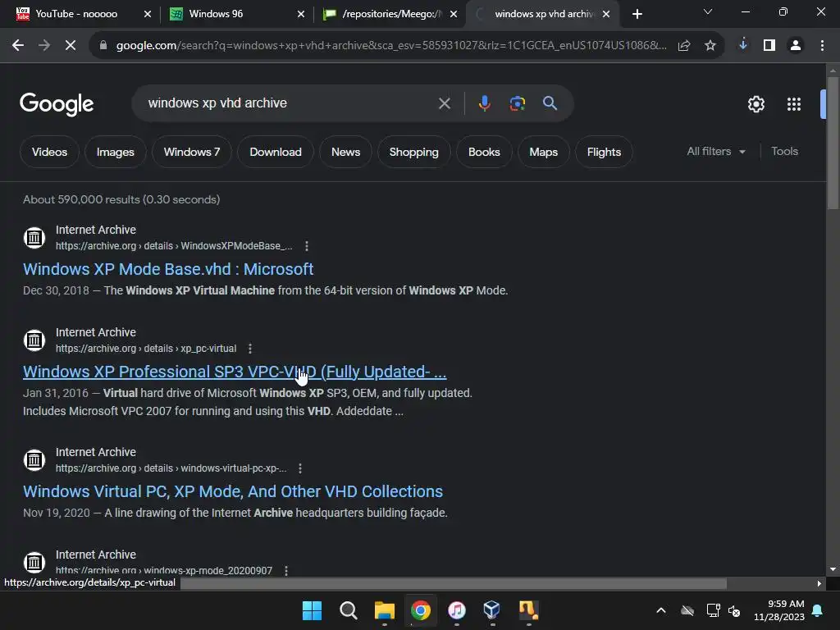
Task: Bookmark this page with the star icon
Action: 710,46
